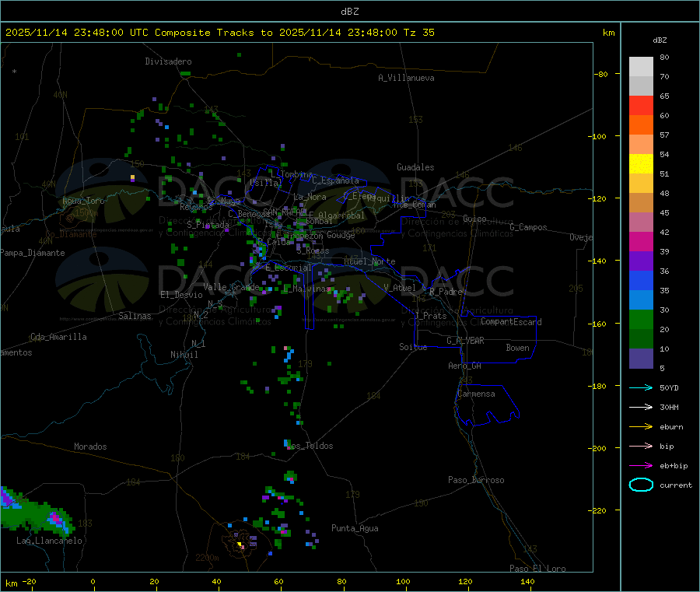Click the timestamp header 2025/11/14 23:48:00 UTC

pos(77,32)
